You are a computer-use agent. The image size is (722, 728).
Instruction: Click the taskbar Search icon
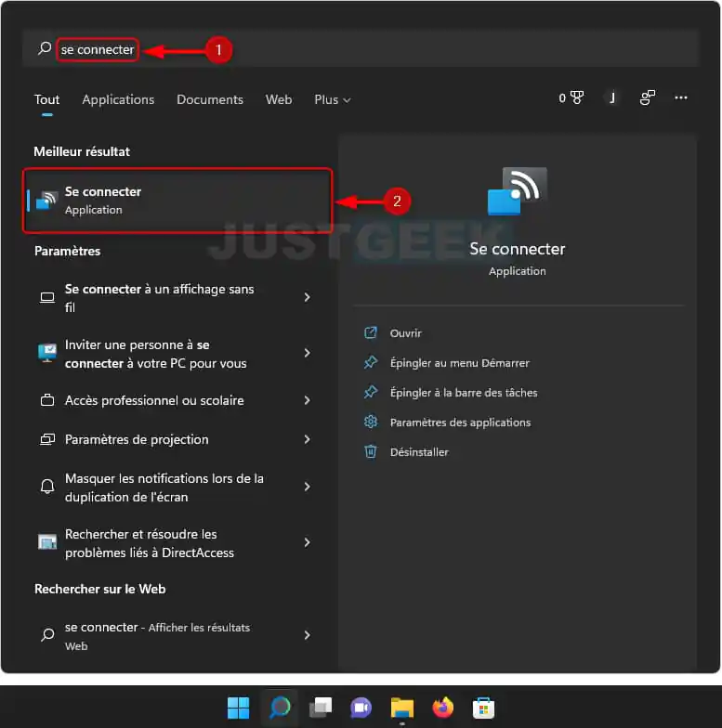pos(279,708)
